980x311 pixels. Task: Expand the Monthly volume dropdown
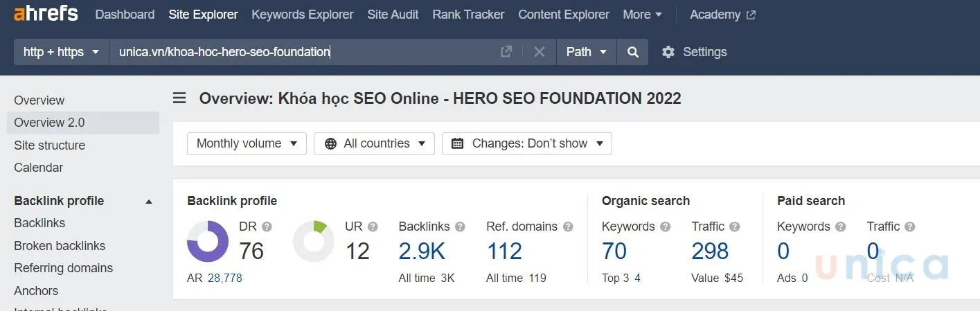point(247,143)
